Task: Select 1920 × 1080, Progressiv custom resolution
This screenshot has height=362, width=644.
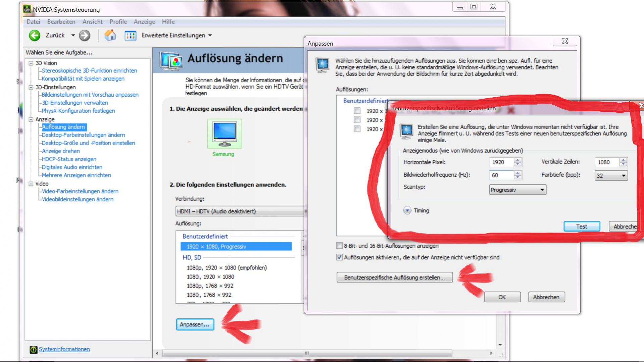Action: click(236, 246)
